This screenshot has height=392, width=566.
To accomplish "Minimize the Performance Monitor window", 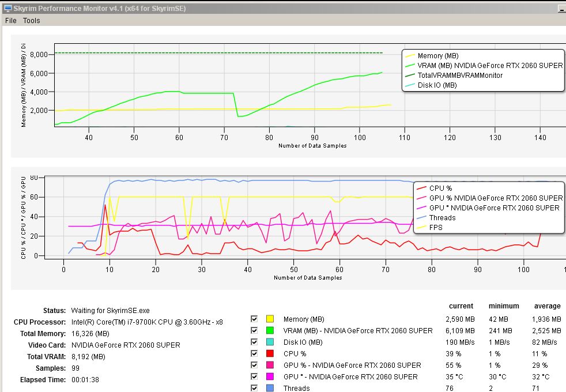I will tap(561, 9).
